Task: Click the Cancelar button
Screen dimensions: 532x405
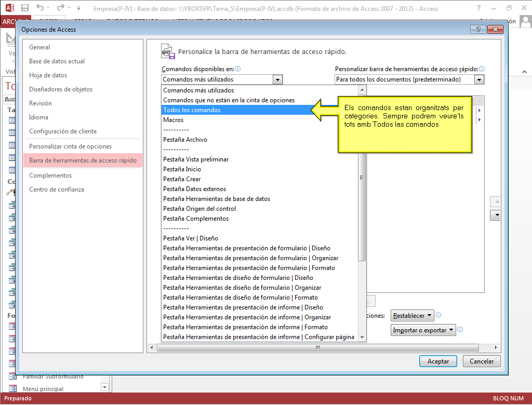Action: coord(482,361)
